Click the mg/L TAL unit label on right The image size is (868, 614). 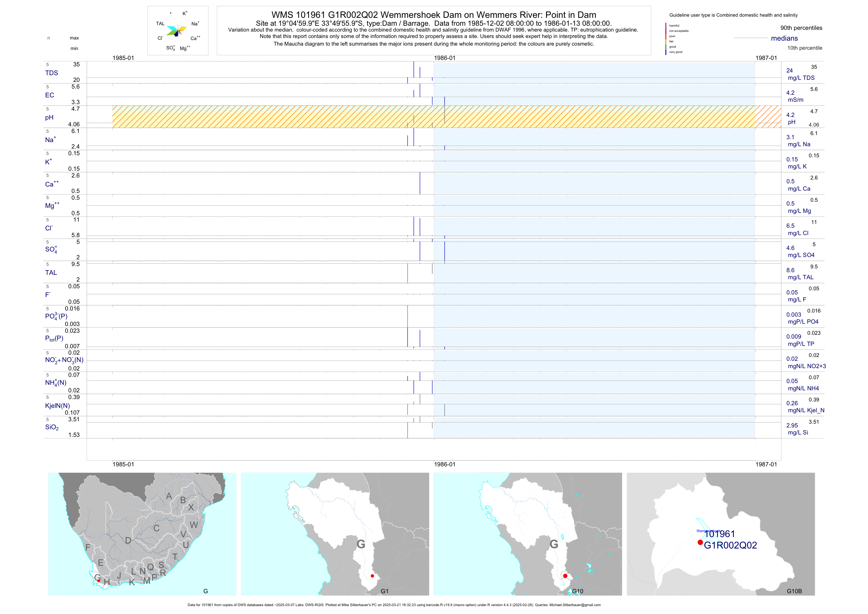tap(800, 277)
